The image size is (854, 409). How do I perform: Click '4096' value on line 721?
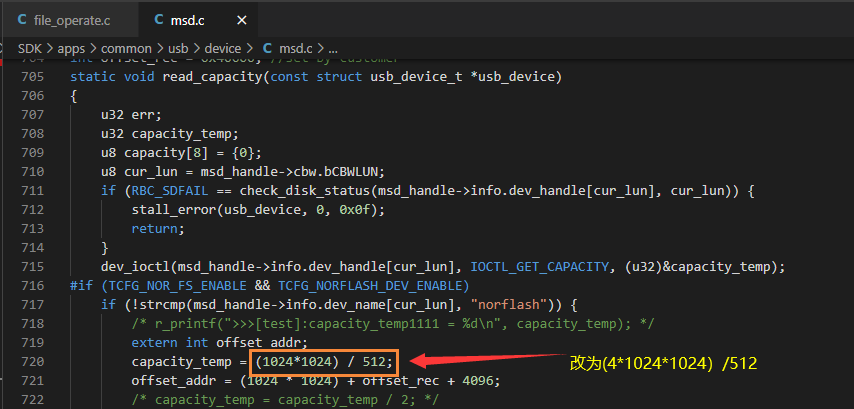coord(478,381)
